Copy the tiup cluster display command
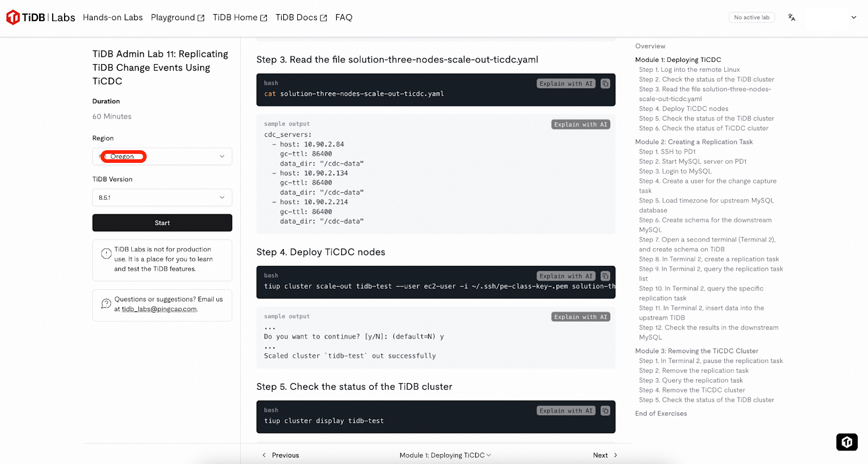 click(x=605, y=411)
